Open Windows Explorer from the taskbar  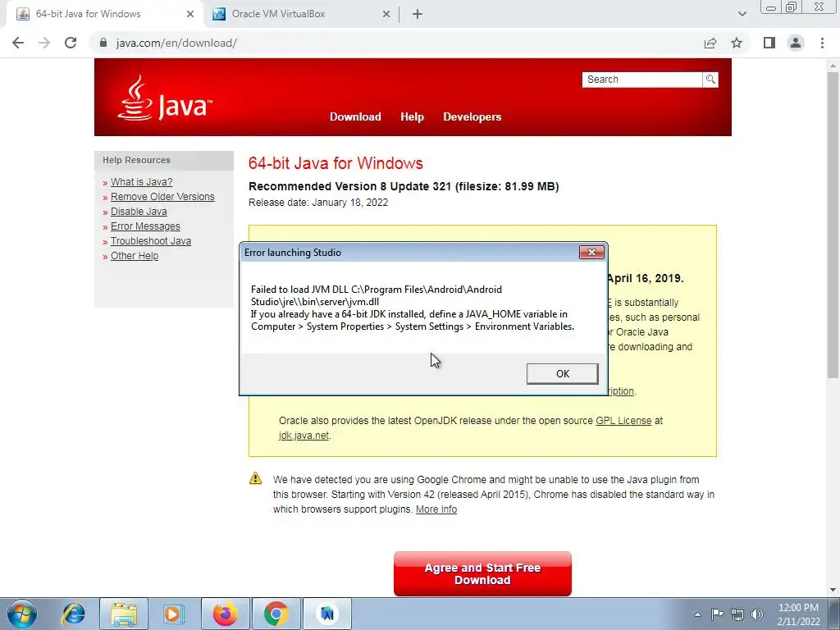click(x=124, y=614)
